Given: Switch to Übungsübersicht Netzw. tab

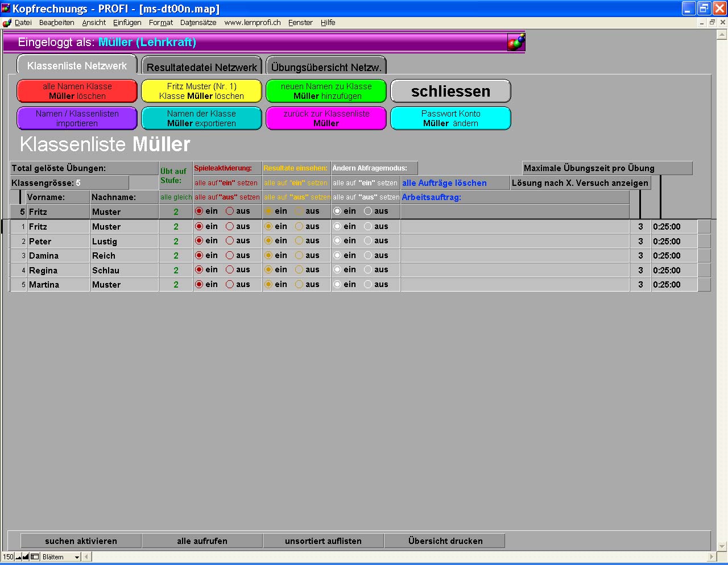Looking at the screenshot, I should pyautogui.click(x=326, y=67).
